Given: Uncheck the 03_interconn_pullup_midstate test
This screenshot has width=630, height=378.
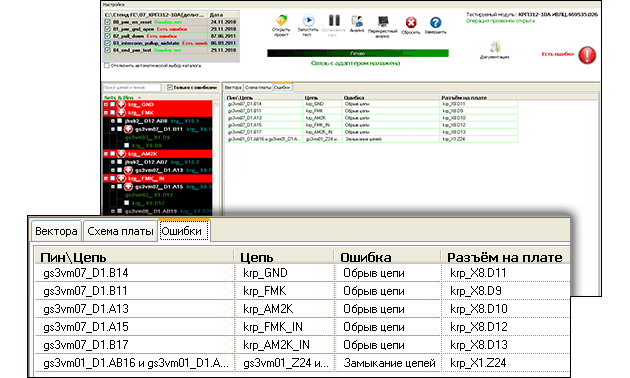Looking at the screenshot, I should click(x=107, y=43).
